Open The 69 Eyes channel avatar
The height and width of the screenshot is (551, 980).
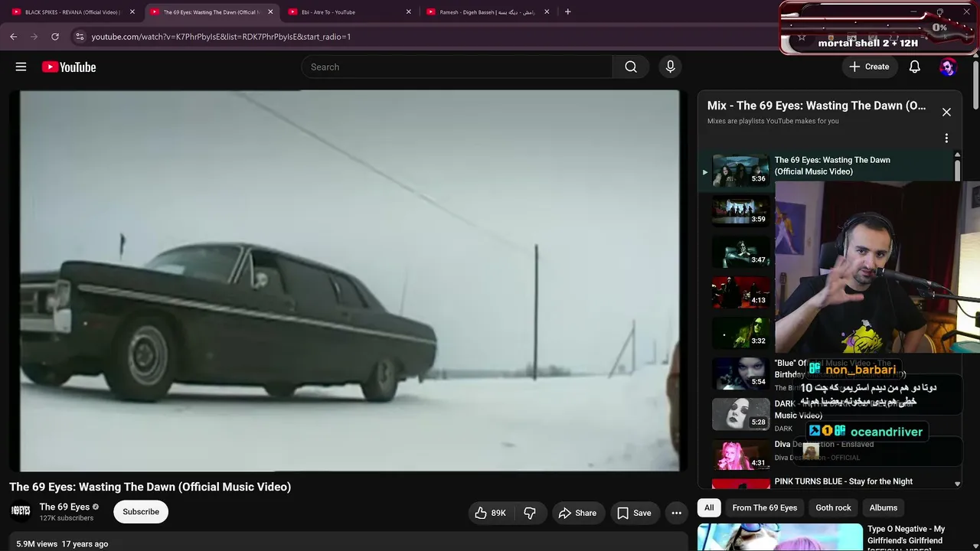point(21,511)
